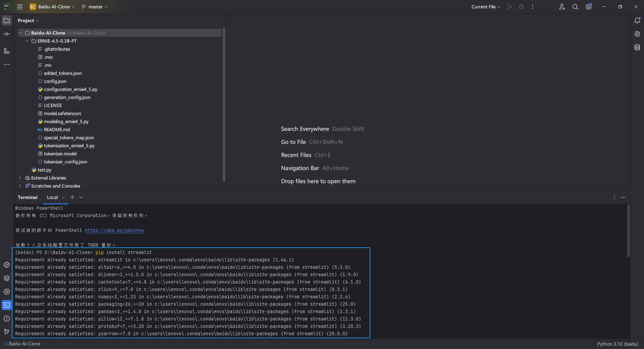644x349 pixels.
Task: Open the Baidu-AI-Clone project dropdown
Action: 52,7
